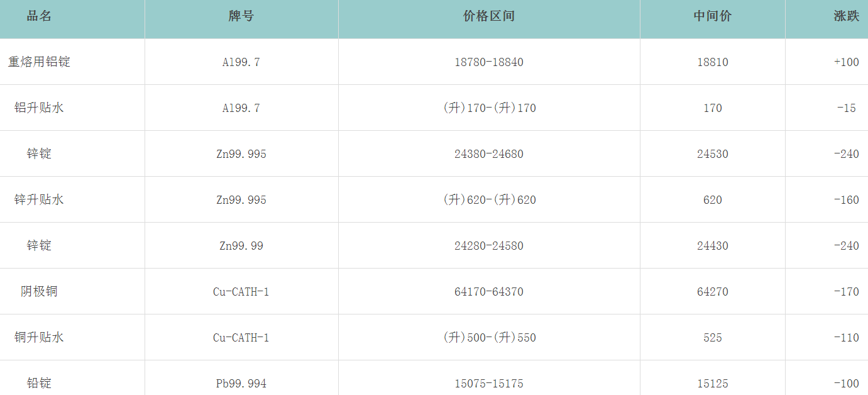The width and height of the screenshot is (868, 395).
Task: Select price range 18780-18840
Action: tap(489, 62)
